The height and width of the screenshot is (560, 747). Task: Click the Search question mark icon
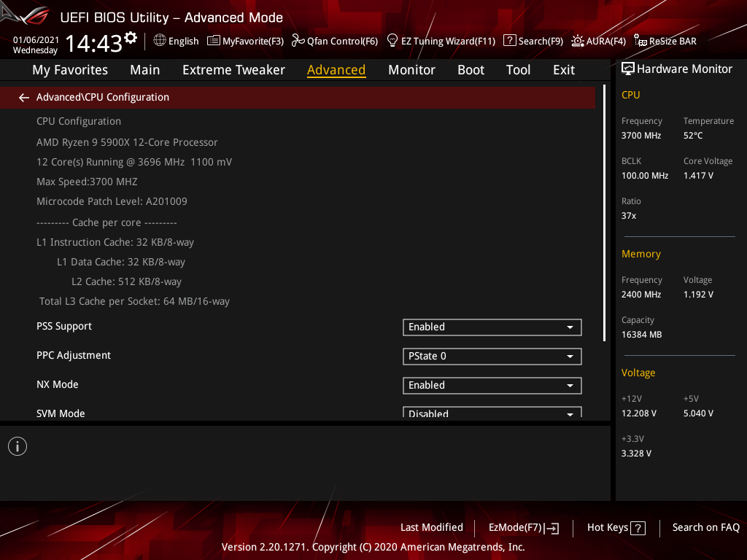click(509, 41)
